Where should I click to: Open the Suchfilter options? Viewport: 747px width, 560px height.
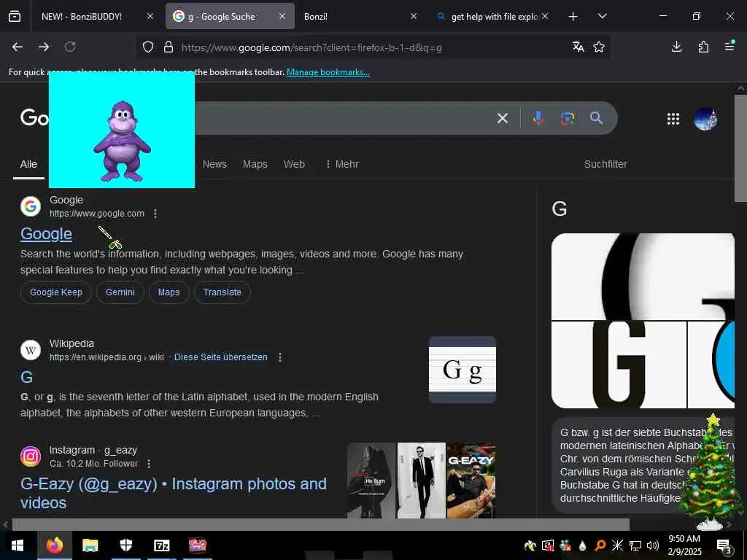coord(605,164)
